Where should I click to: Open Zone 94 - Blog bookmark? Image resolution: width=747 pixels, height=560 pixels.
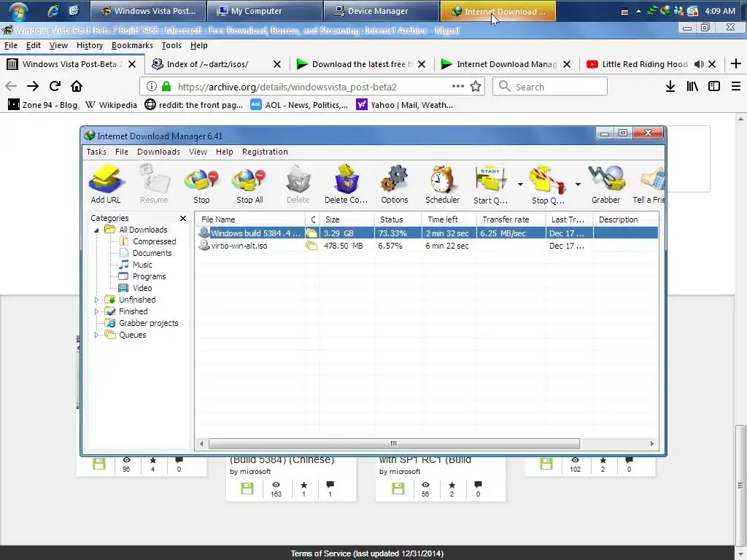[43, 105]
